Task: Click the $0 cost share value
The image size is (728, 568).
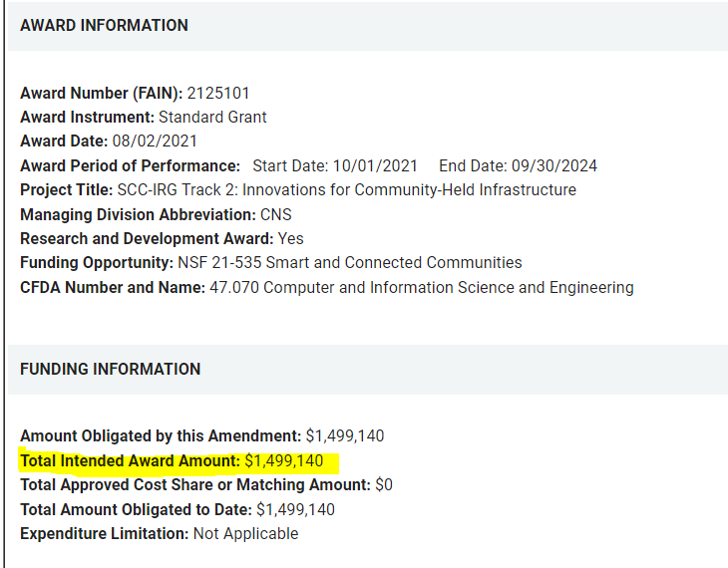Action: [384, 485]
